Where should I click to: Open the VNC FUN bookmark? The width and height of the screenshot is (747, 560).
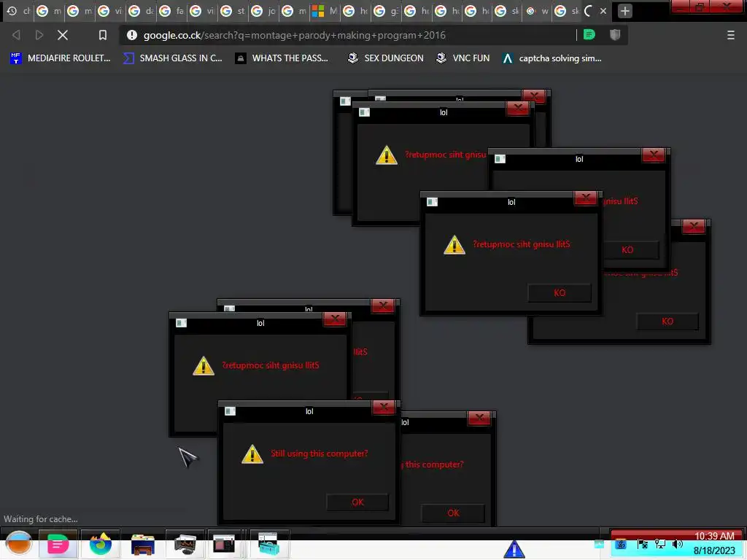(x=463, y=58)
